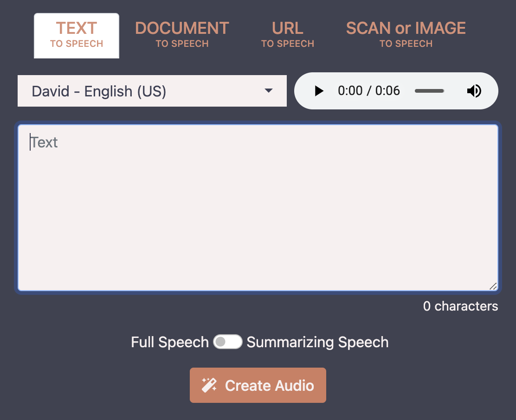Image resolution: width=516 pixels, height=420 pixels.
Task: Click the resize handle of the text area
Action: coord(493,286)
